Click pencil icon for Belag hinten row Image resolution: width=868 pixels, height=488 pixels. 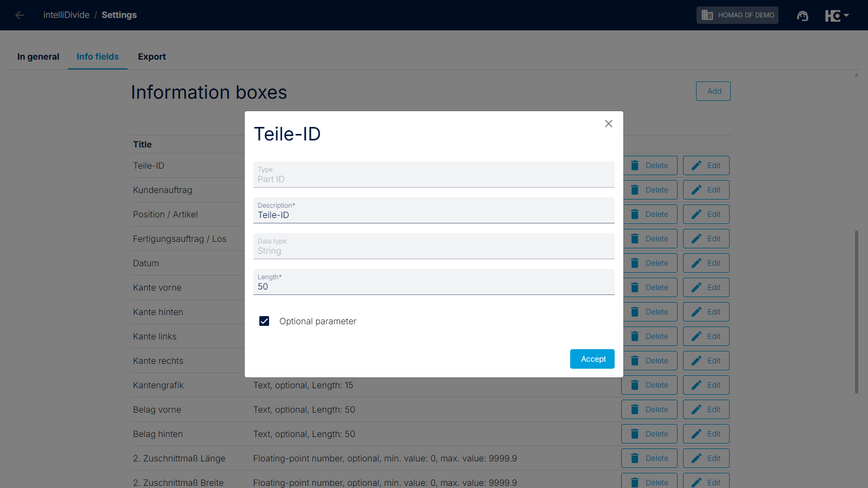point(697,434)
